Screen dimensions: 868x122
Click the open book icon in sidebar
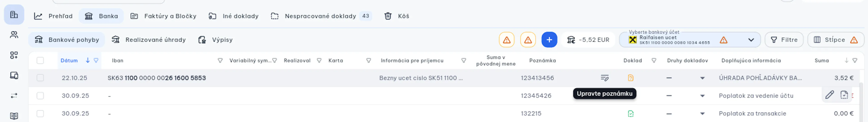pyautogui.click(x=14, y=116)
